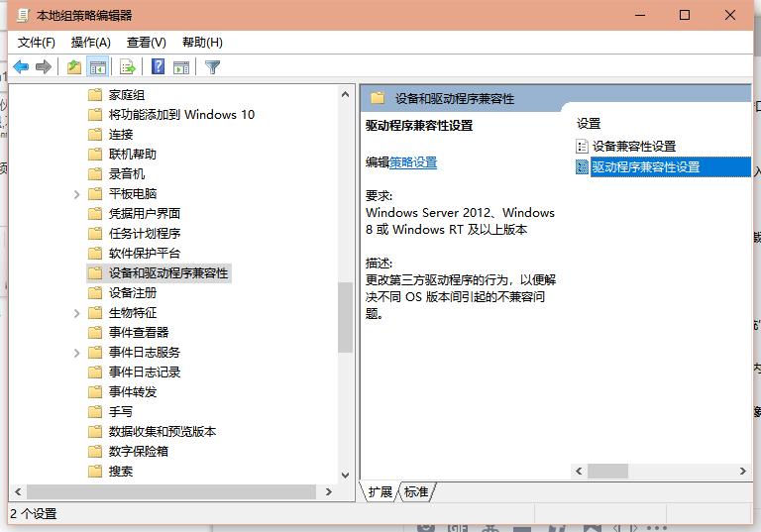The image size is (761, 532).
Task: Open the 查看(V) menu
Action: [x=146, y=43]
